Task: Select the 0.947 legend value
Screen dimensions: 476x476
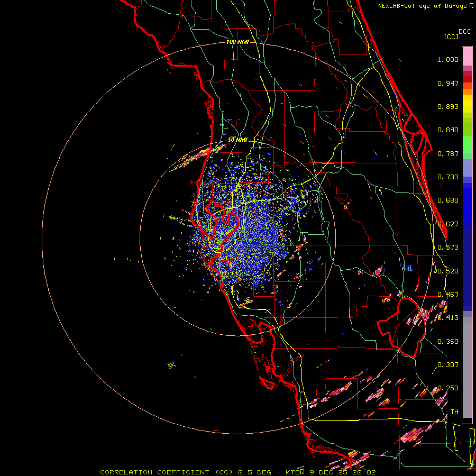Action: pyautogui.click(x=448, y=83)
